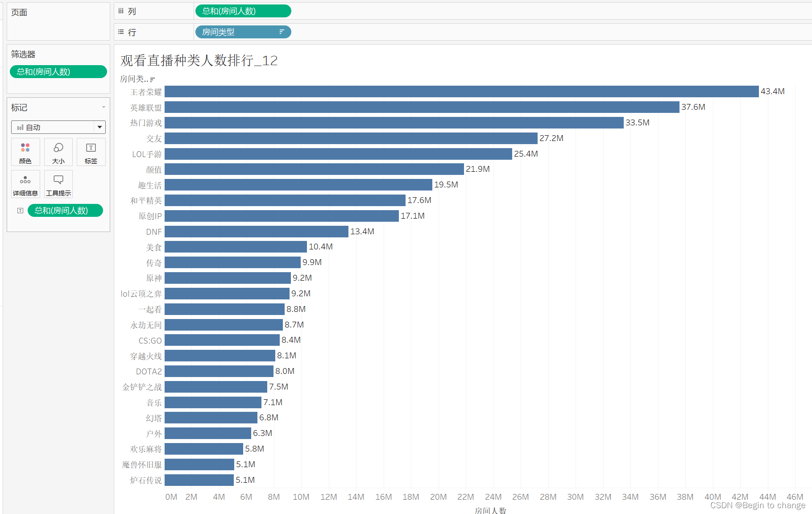Click the 幻塔 row label
The height and width of the screenshot is (514, 812).
pos(154,418)
